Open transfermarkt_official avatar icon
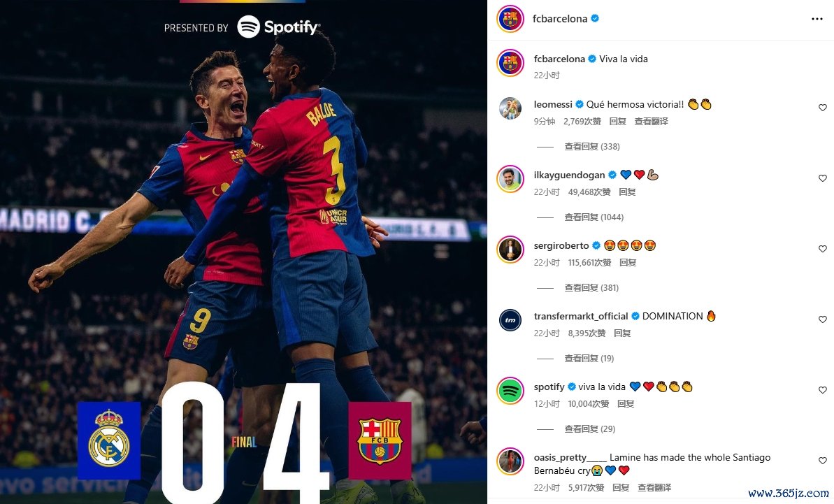Viewport: 834px width, 504px height. 510,320
